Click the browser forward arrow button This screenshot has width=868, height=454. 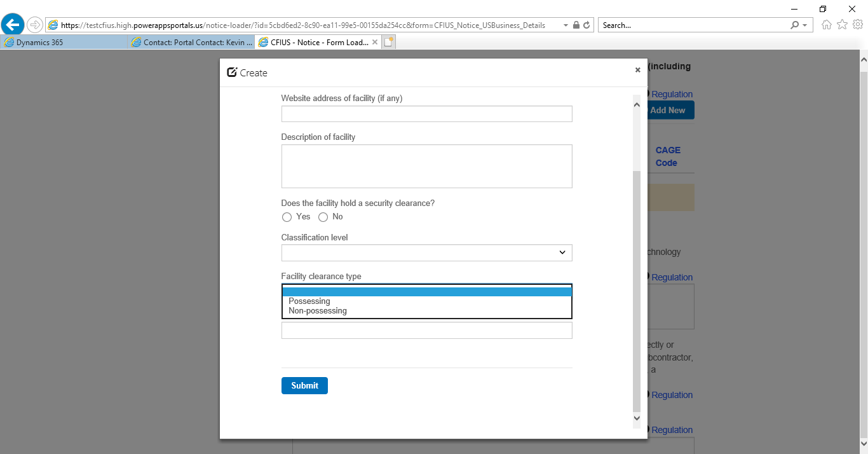[35, 25]
